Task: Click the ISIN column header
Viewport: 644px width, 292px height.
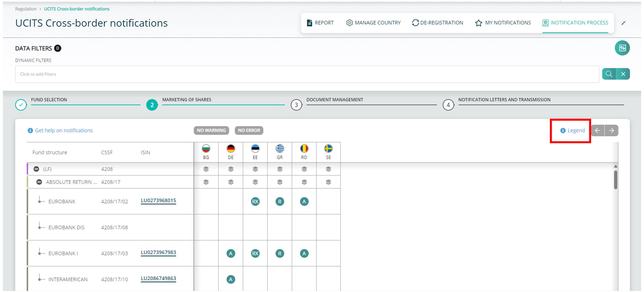Action: (145, 153)
